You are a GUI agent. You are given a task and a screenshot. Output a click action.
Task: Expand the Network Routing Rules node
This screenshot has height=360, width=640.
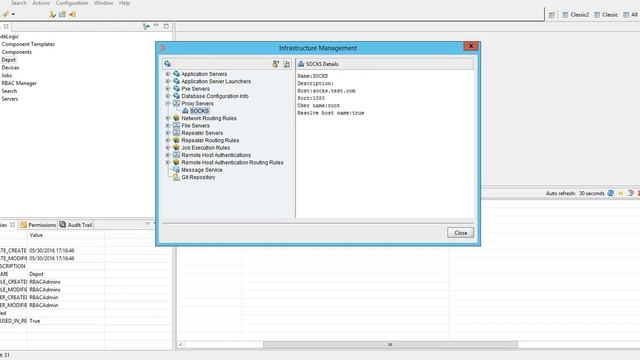(x=168, y=118)
